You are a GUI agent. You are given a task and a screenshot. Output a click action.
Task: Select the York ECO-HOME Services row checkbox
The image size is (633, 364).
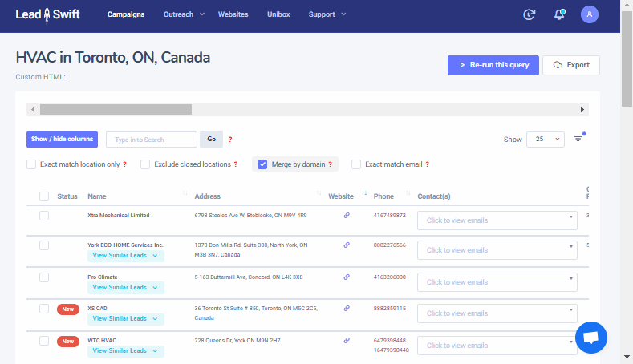point(44,245)
